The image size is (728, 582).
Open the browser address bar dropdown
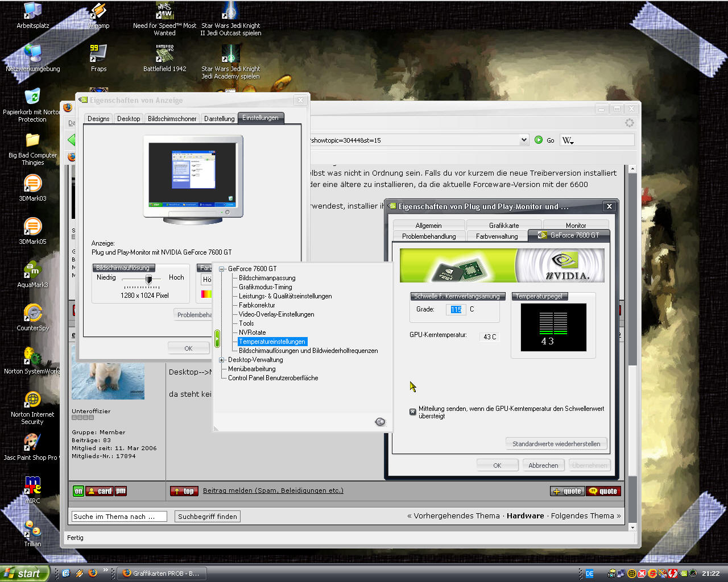(524, 140)
